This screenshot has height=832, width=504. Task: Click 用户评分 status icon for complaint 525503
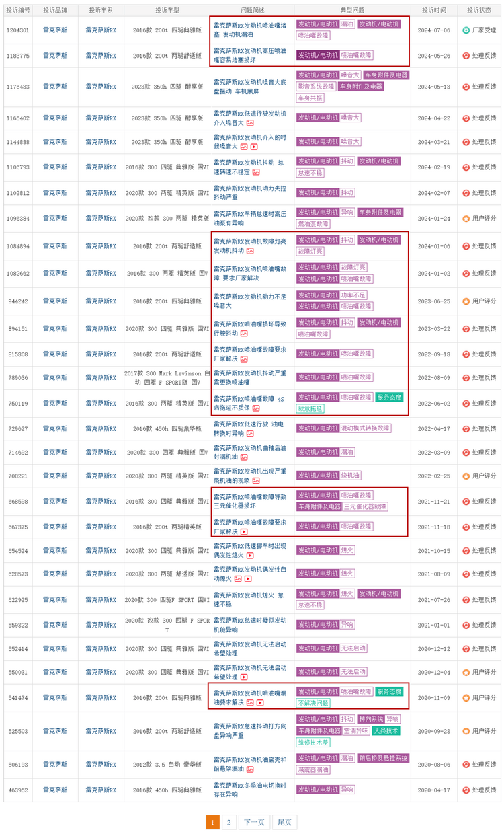click(x=466, y=731)
